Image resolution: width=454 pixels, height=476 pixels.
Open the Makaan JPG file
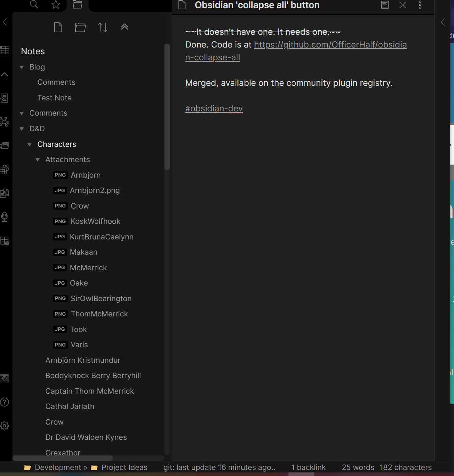point(83,252)
